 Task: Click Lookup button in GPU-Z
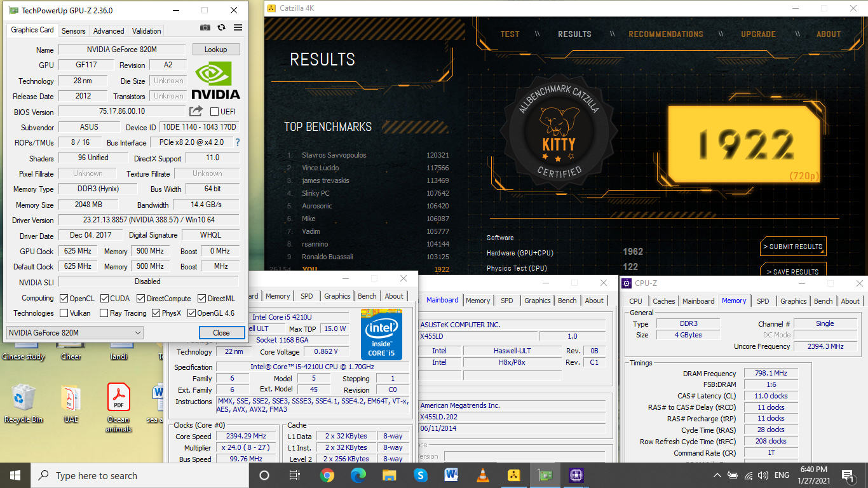(215, 50)
